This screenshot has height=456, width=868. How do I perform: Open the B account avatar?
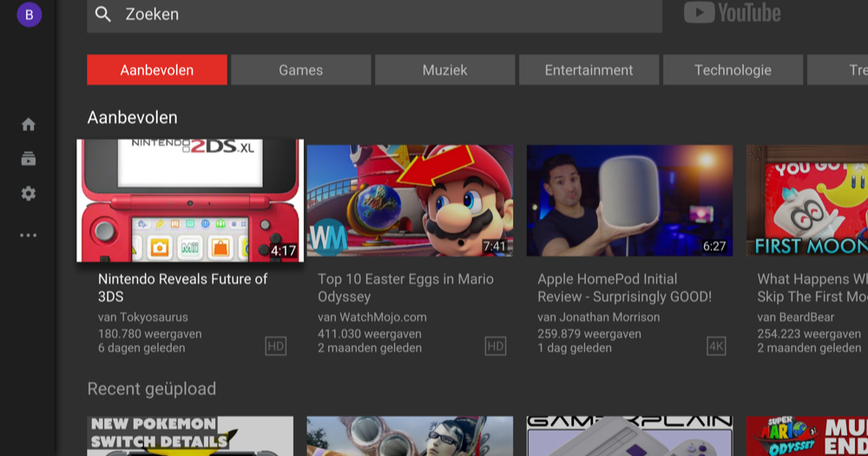click(30, 15)
